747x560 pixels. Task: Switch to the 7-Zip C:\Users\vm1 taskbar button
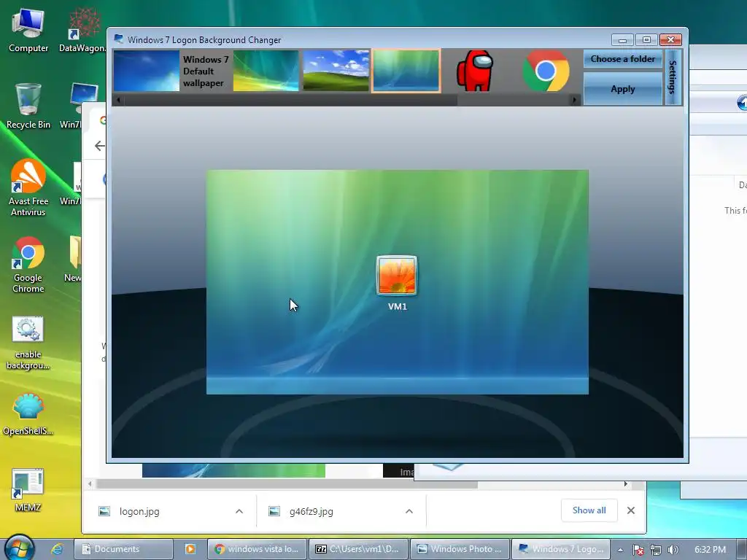pyautogui.click(x=358, y=549)
